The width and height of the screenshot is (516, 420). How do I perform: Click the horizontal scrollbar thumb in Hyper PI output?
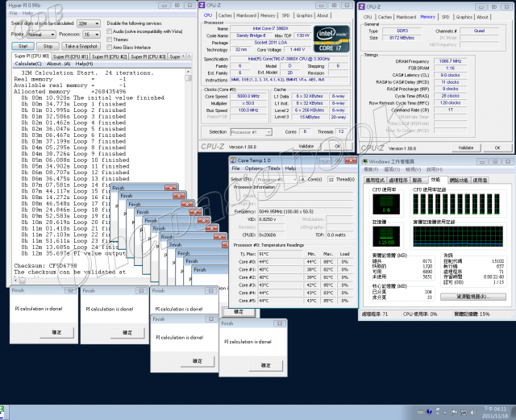point(23,281)
